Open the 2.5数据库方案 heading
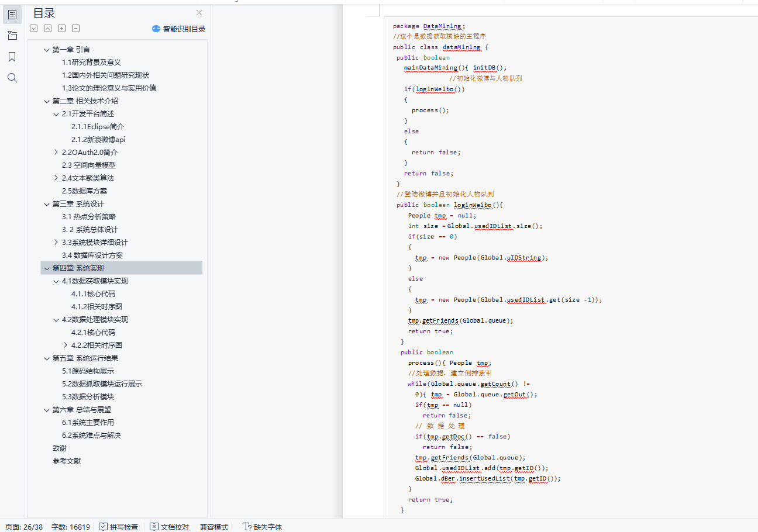The height and width of the screenshot is (532, 758). (x=85, y=191)
